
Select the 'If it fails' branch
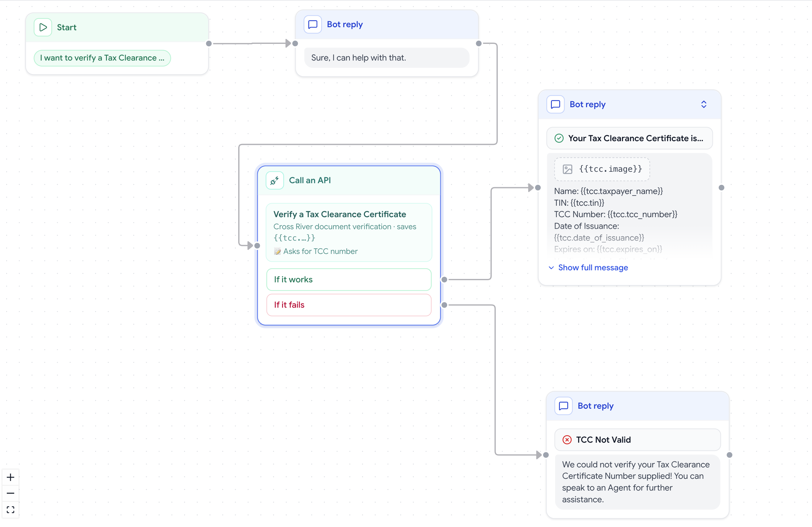coord(349,305)
